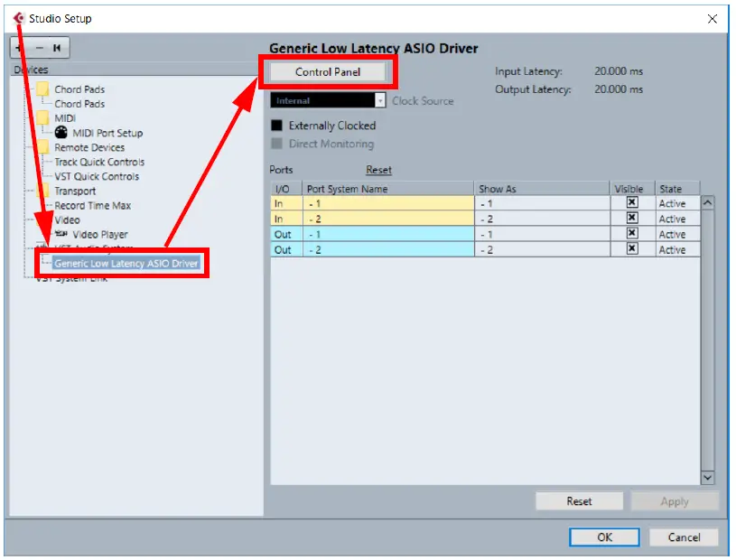The width and height of the screenshot is (736, 560).
Task: Confirm with the OK button
Action: (x=604, y=537)
